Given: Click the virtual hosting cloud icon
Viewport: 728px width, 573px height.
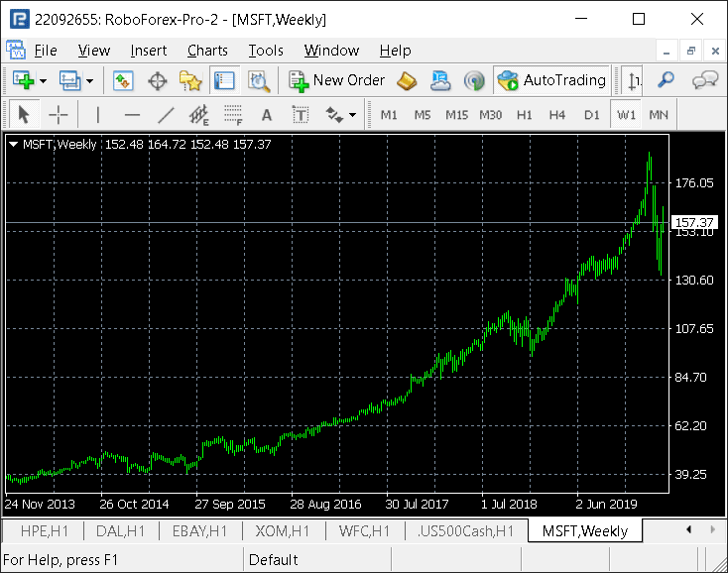Looking at the screenshot, I should point(440,80).
